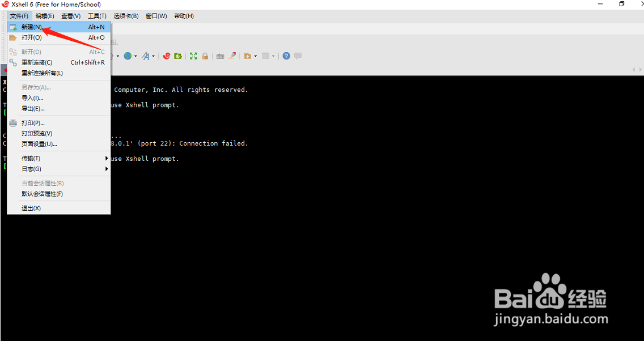Image resolution: width=644 pixels, height=341 pixels.
Task: Choose 打印预览(V) menu entry
Action: coord(59,134)
